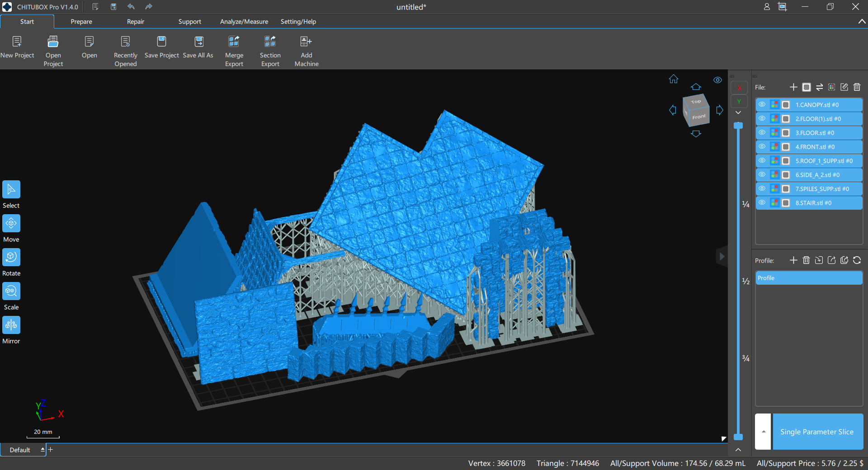Hide 1.CANOPY.stl with its eye icon
868x470 pixels.
click(762, 105)
